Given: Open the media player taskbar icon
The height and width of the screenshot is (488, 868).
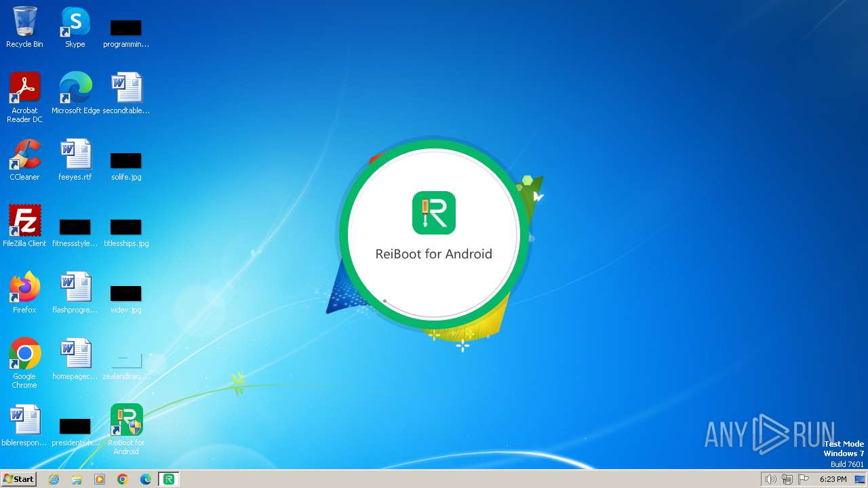Looking at the screenshot, I should pos(100,479).
